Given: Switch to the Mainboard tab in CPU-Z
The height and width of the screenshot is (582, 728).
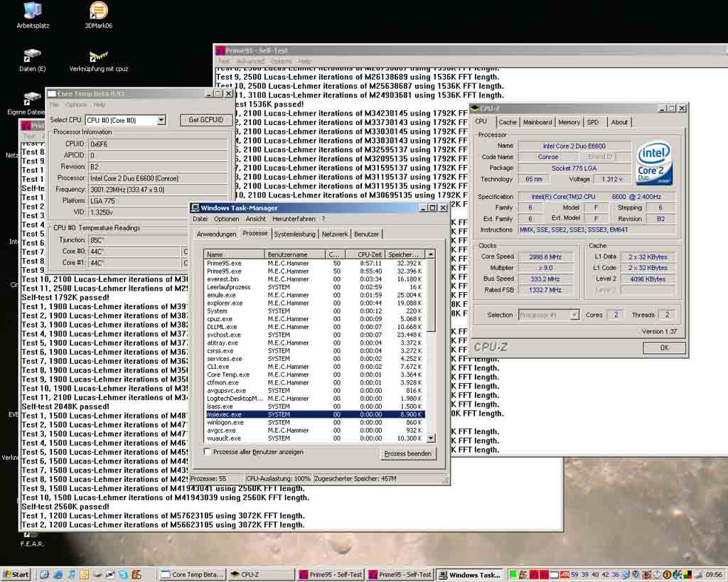Looking at the screenshot, I should coord(537,122).
